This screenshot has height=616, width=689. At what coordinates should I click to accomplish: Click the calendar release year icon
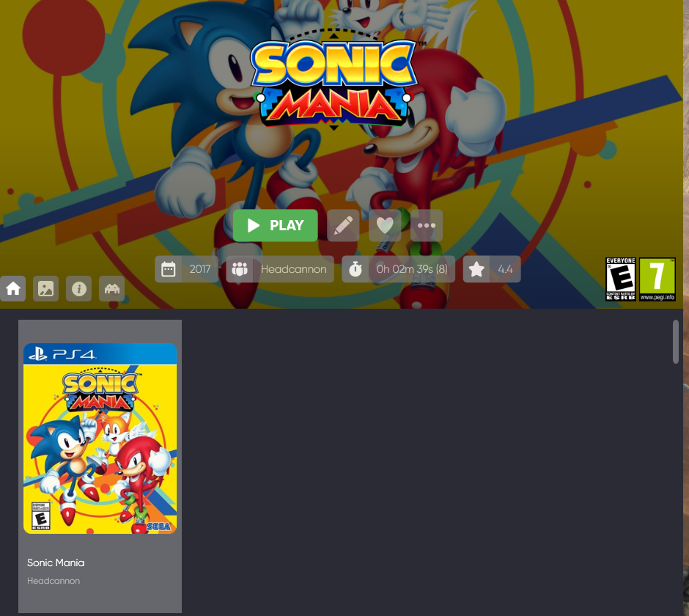(169, 269)
